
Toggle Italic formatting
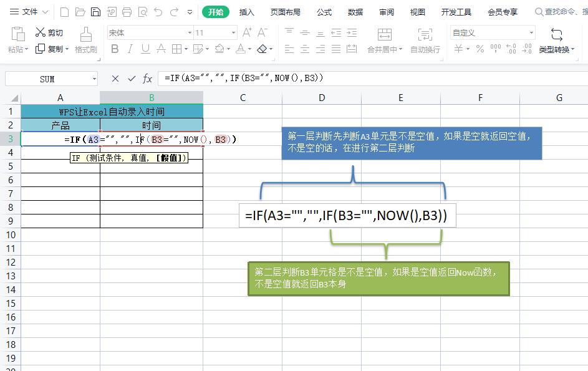(x=130, y=49)
